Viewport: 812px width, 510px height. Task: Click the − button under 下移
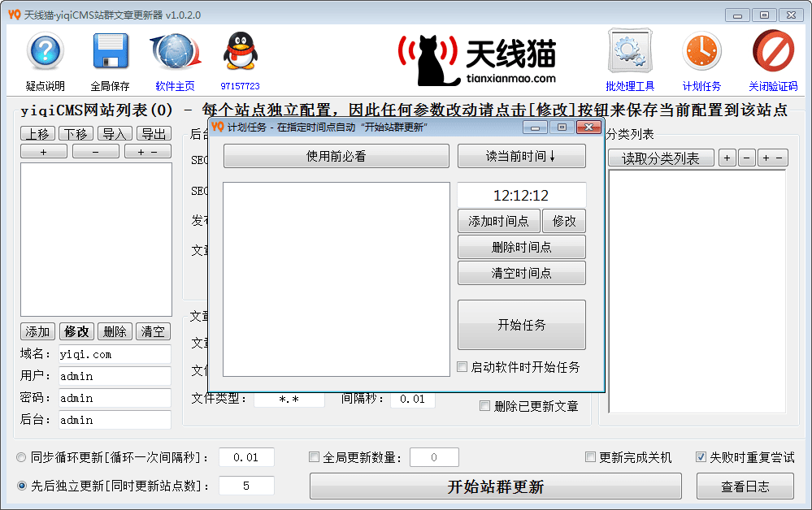pyautogui.click(x=96, y=152)
